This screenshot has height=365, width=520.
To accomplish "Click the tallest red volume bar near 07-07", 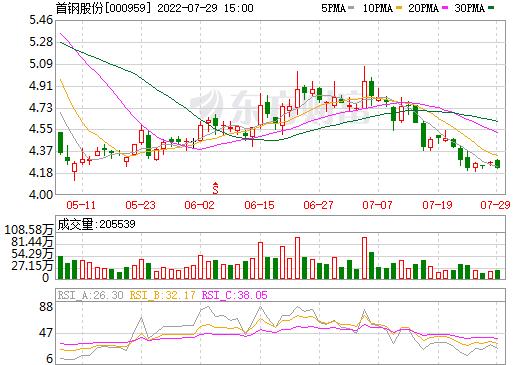I will [364, 258].
